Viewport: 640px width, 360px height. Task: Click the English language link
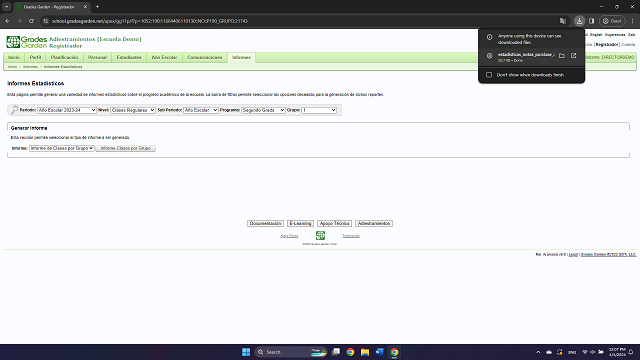[x=596, y=35]
